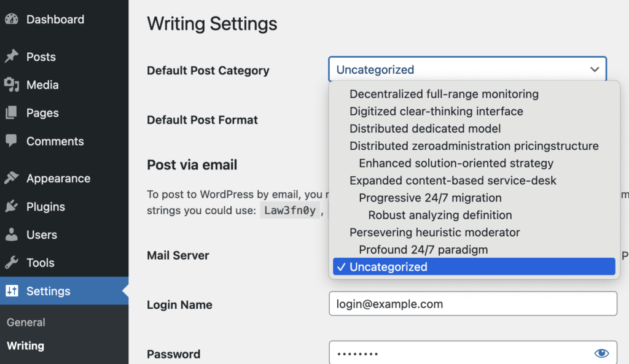Open the Plugins menu label
The image size is (629, 364).
click(45, 207)
